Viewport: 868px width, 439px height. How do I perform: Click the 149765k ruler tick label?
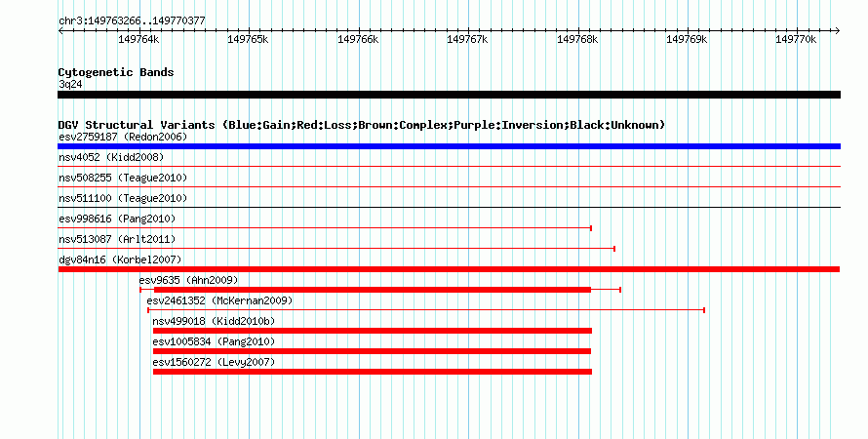pos(248,39)
